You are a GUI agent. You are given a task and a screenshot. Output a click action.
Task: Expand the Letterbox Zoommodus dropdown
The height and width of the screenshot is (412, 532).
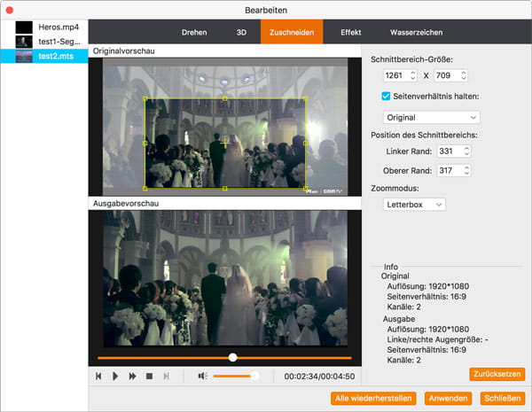pyautogui.click(x=415, y=204)
